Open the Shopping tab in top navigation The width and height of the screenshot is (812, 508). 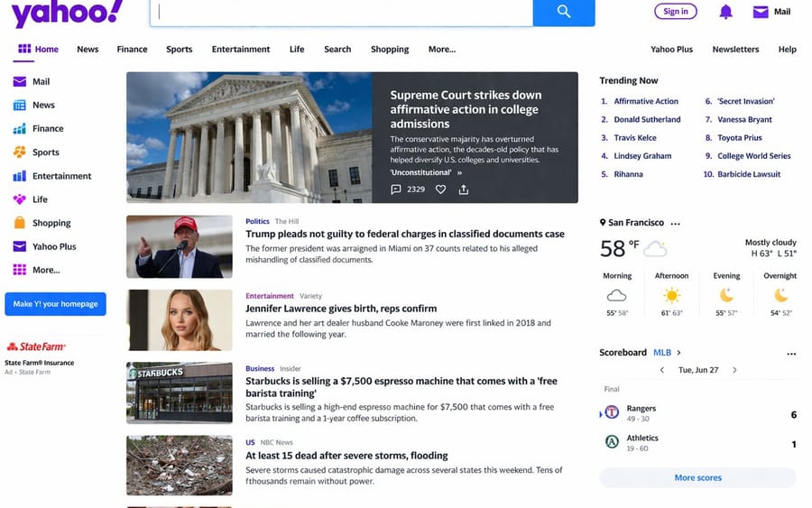[390, 50]
